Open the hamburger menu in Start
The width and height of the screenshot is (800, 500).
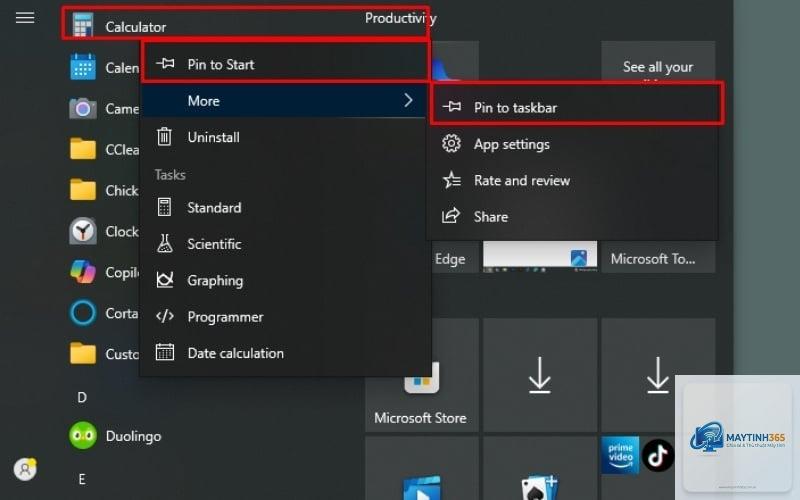click(24, 18)
